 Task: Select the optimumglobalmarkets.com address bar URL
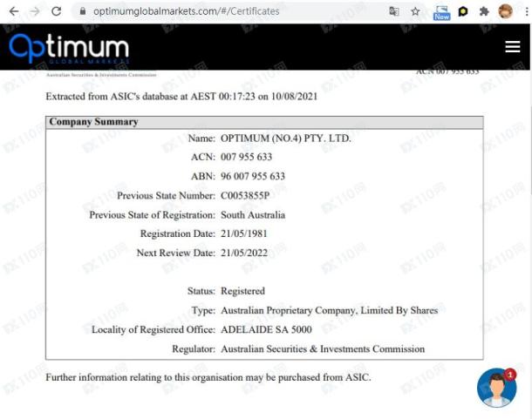(187, 11)
